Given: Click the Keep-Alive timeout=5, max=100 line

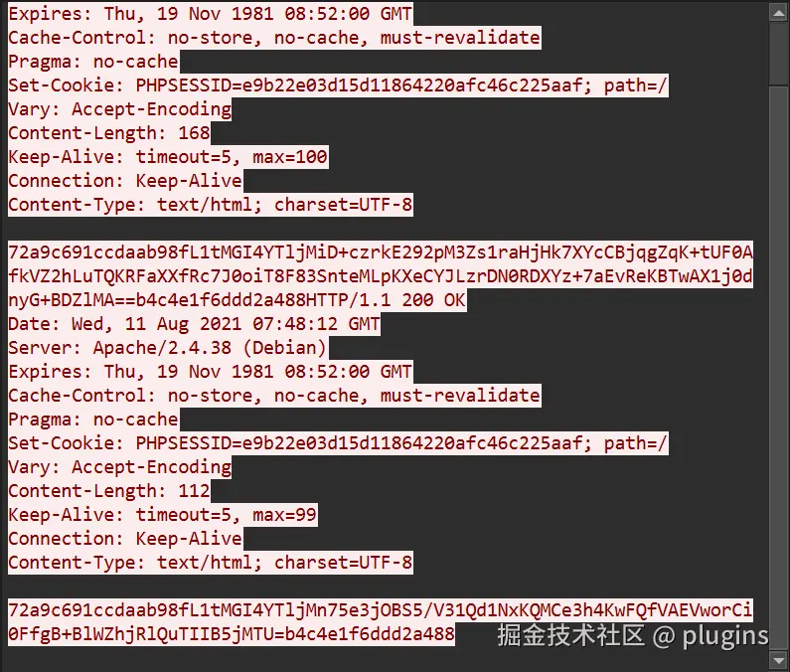Looking at the screenshot, I should (x=168, y=157).
